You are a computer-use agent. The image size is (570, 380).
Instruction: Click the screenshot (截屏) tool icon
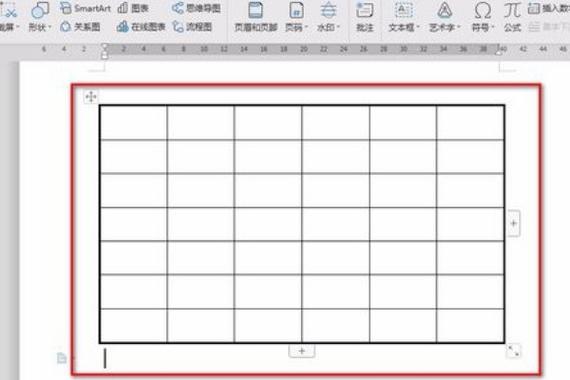[x=8, y=10]
